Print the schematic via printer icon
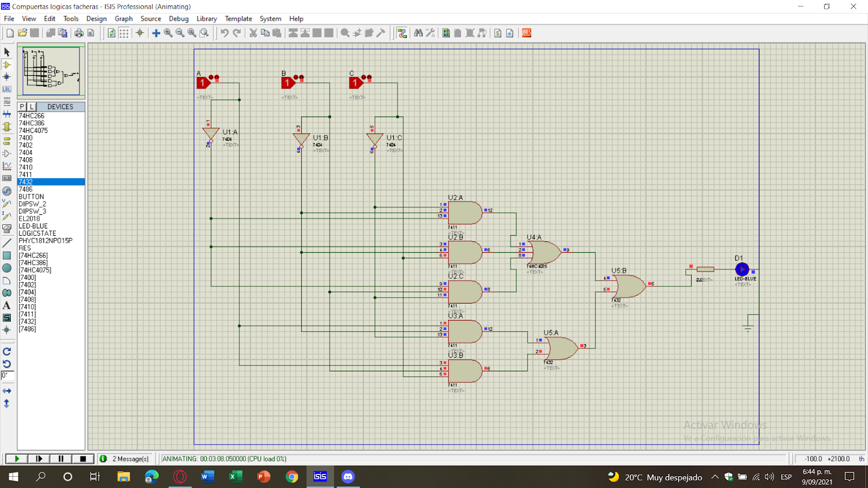The height and width of the screenshot is (488, 868). click(x=79, y=33)
